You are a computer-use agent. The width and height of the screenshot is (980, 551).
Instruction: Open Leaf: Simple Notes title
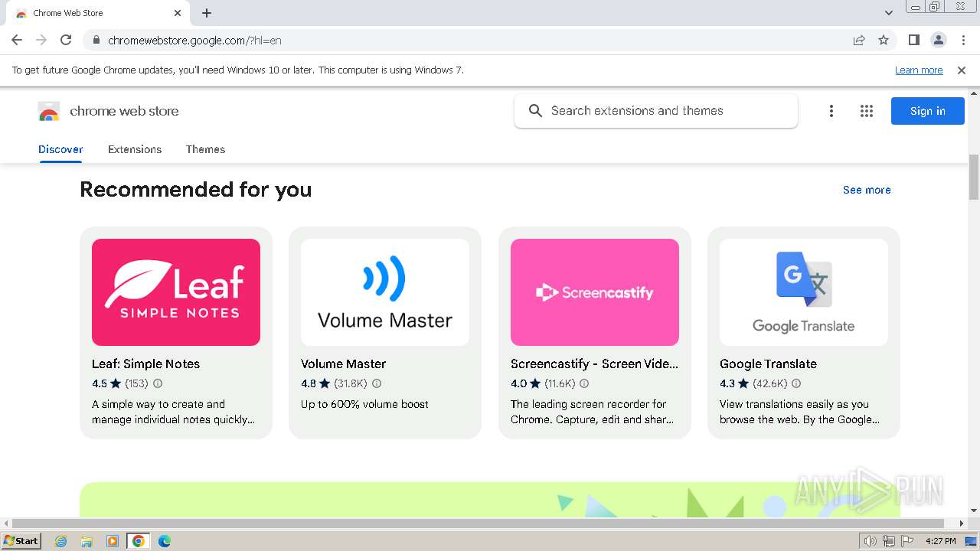pyautogui.click(x=145, y=364)
